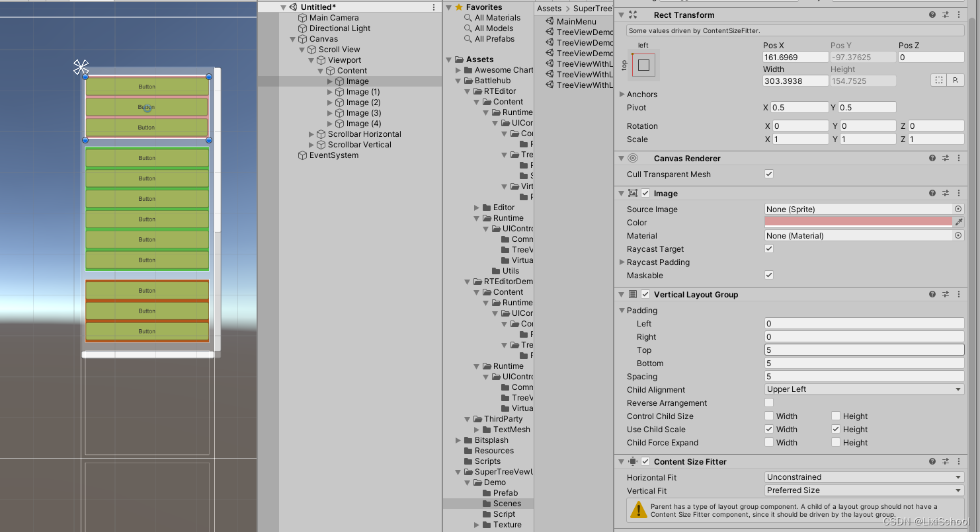Image resolution: width=980 pixels, height=532 pixels.
Task: Click the help icon on the Image component
Action: click(932, 193)
